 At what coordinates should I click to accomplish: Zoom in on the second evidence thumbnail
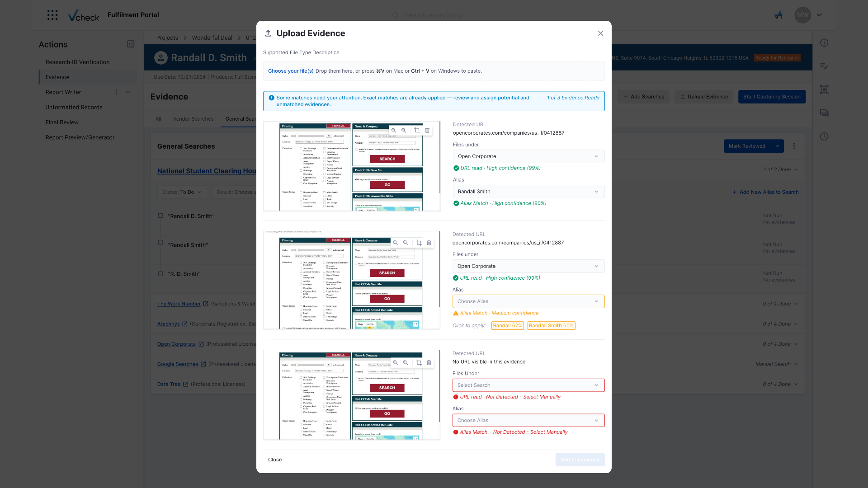(x=406, y=243)
